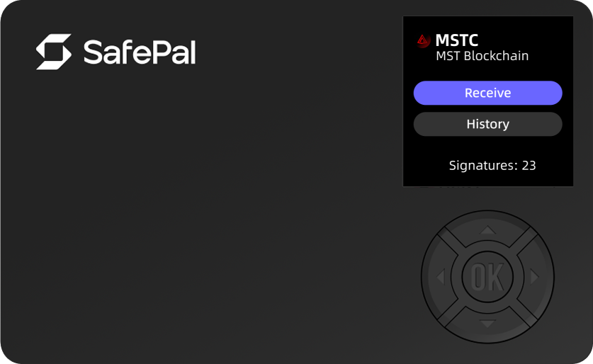Open the History button on screen
Image resolution: width=593 pixels, height=364 pixels.
click(x=488, y=124)
